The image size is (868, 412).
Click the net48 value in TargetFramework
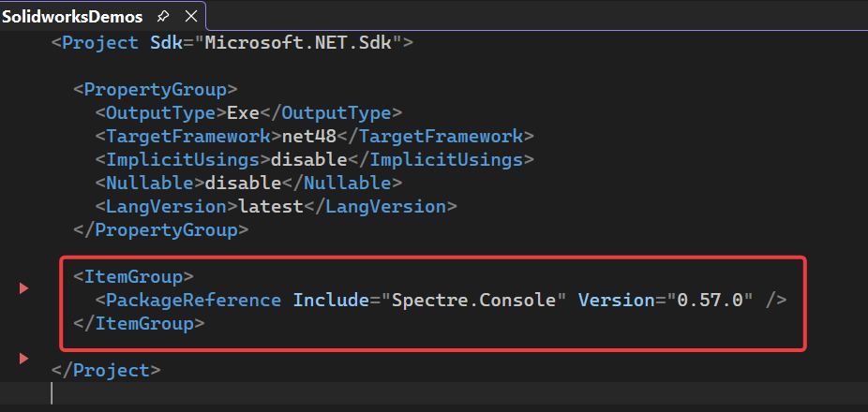click(x=309, y=136)
